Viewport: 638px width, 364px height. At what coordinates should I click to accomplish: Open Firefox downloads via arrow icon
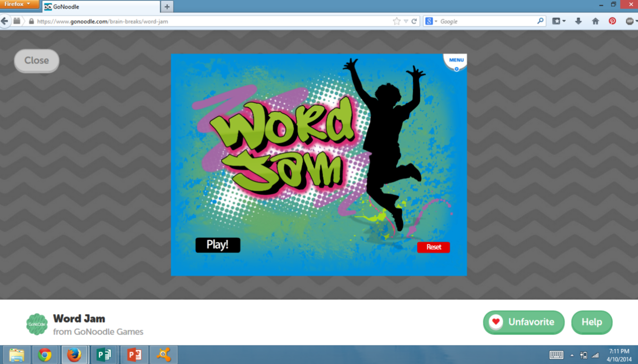pos(578,21)
